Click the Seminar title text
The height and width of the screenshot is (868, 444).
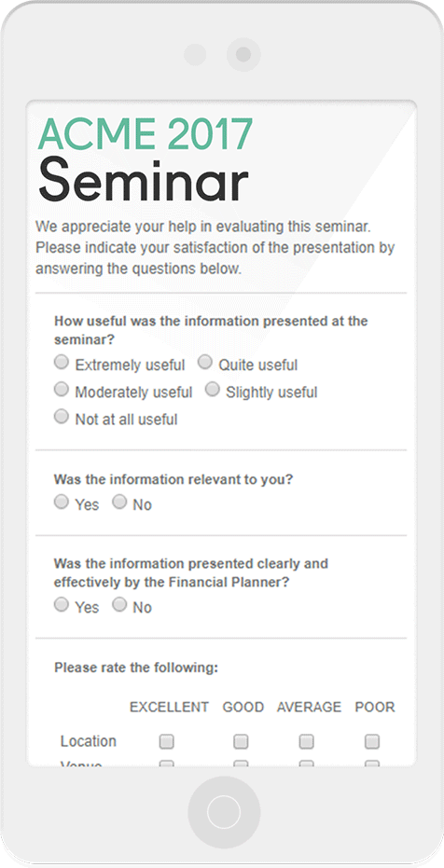[143, 180]
